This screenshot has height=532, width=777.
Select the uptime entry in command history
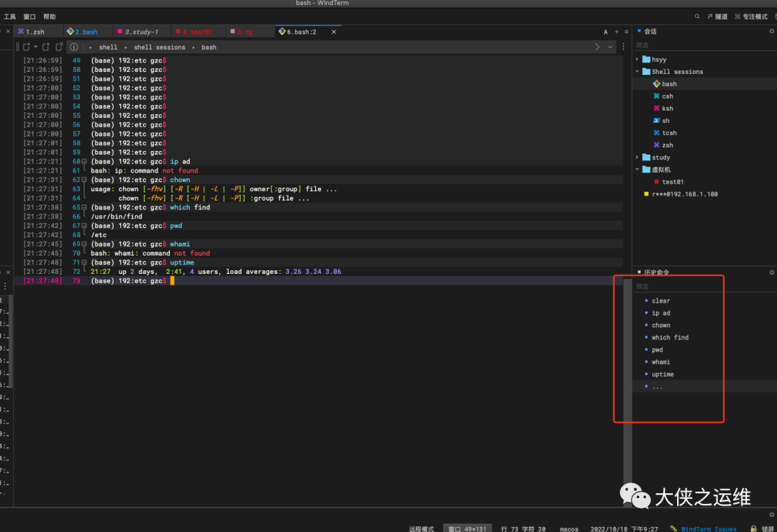[x=704, y=375]
